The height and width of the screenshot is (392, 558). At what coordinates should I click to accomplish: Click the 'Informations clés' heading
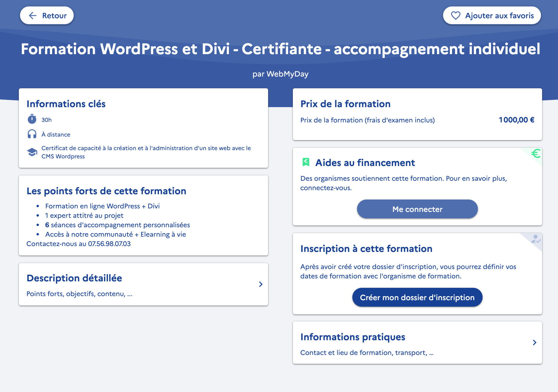tap(66, 104)
